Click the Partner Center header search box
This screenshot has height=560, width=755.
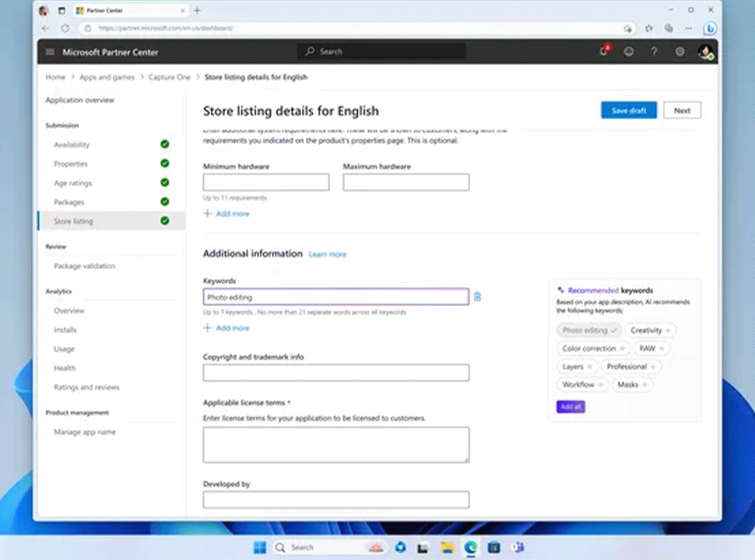pyautogui.click(x=381, y=51)
